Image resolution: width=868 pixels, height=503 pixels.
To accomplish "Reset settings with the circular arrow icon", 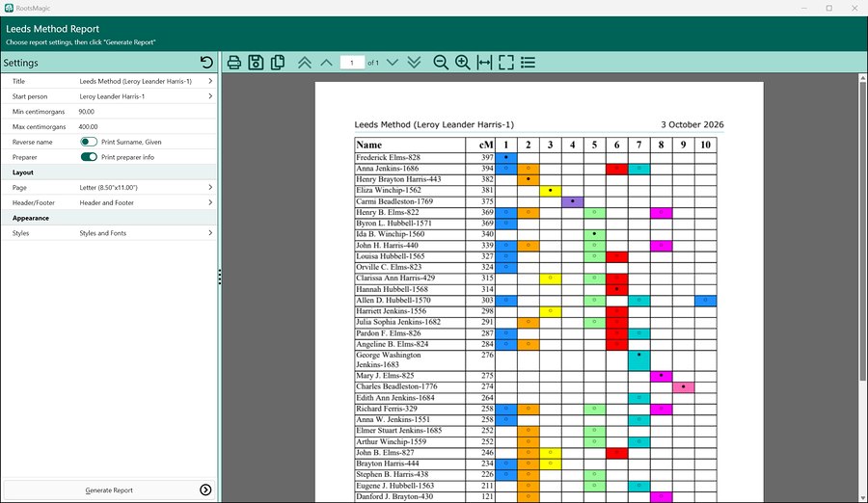I will point(206,62).
